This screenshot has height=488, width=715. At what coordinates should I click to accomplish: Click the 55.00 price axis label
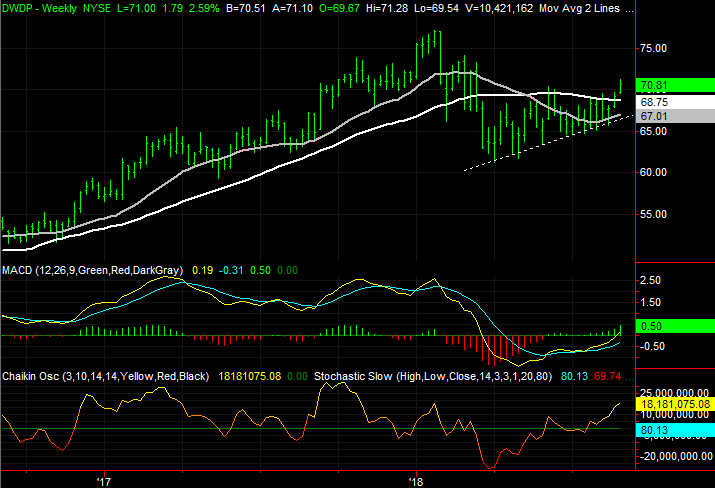pyautogui.click(x=655, y=214)
